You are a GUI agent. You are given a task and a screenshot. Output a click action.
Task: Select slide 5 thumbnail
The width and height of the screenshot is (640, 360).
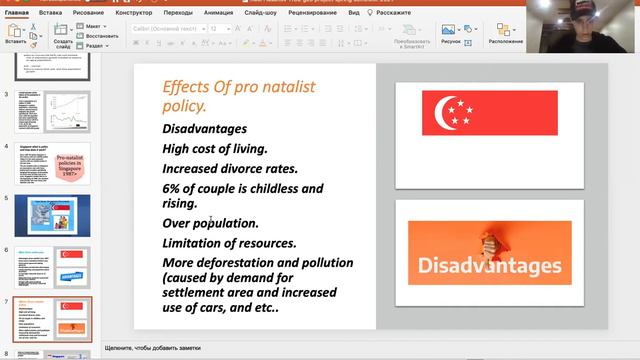click(52, 216)
